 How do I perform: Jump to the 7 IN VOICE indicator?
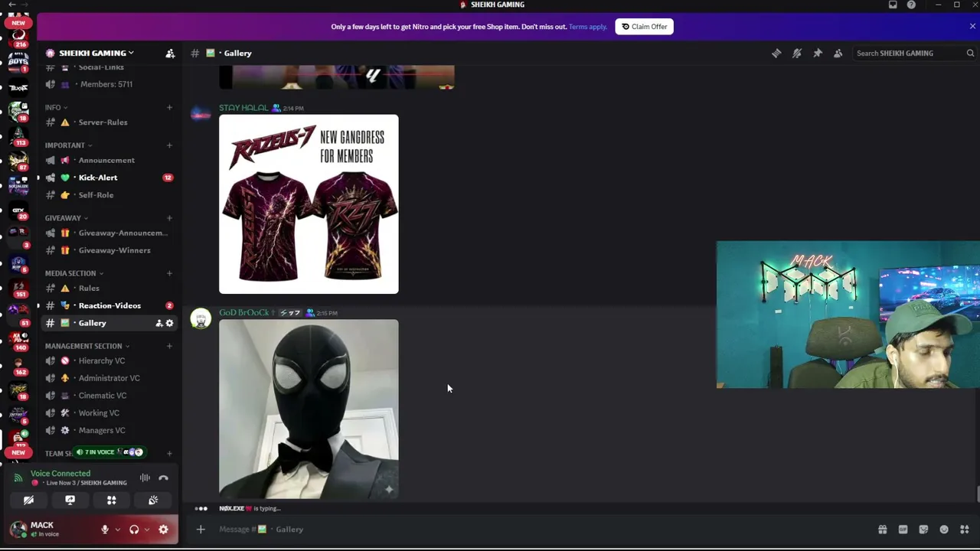109,452
